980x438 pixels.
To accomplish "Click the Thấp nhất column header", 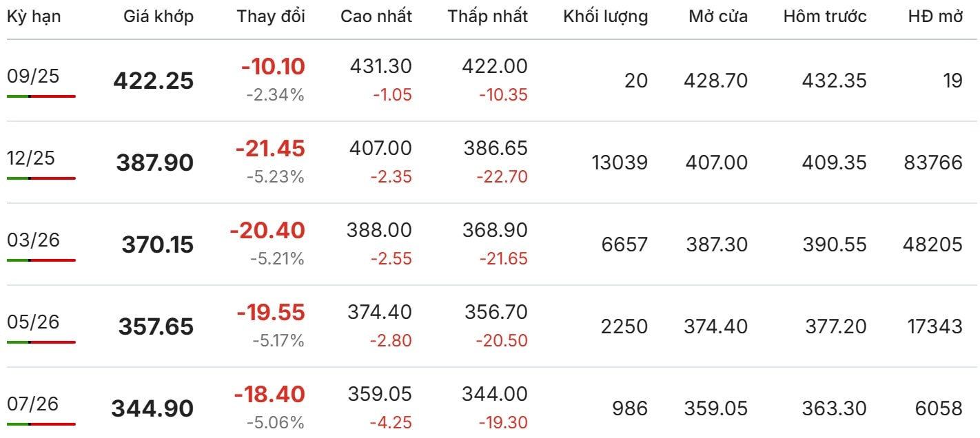I will 488,17.
